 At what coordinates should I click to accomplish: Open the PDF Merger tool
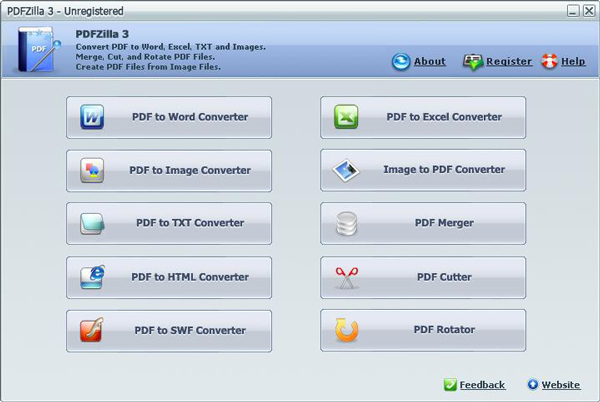click(423, 223)
